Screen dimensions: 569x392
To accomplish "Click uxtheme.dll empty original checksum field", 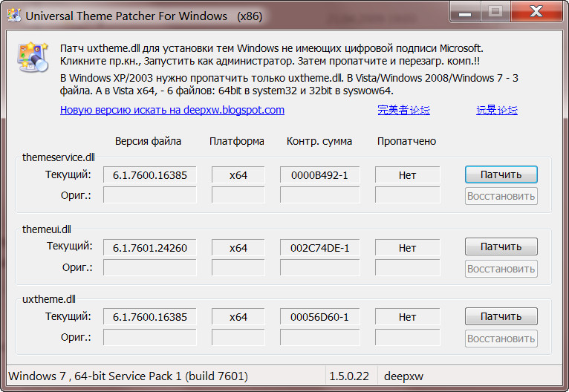I will pos(319,337).
